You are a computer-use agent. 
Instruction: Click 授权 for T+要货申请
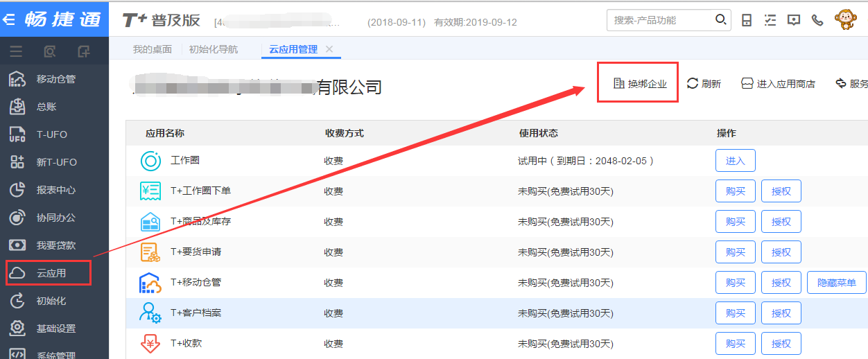pos(781,252)
